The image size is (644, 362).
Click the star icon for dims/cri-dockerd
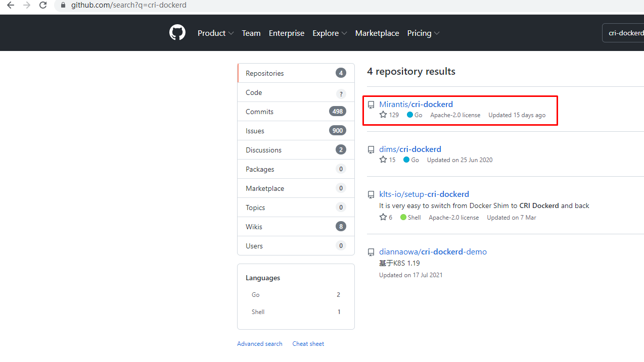[x=383, y=160]
